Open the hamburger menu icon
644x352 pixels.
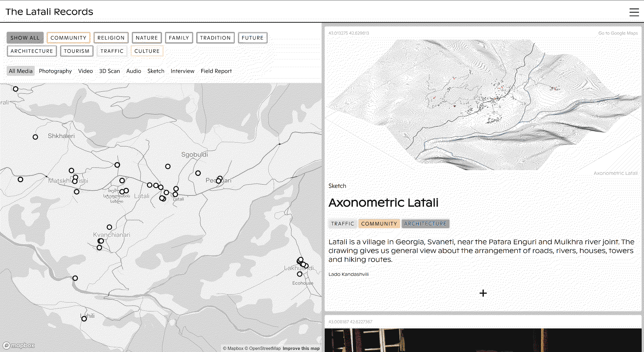(634, 12)
